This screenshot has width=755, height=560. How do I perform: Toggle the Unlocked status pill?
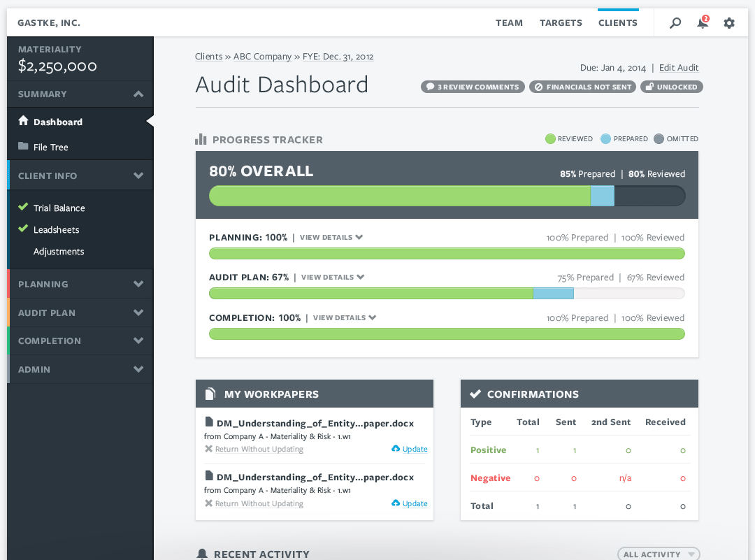tap(671, 87)
